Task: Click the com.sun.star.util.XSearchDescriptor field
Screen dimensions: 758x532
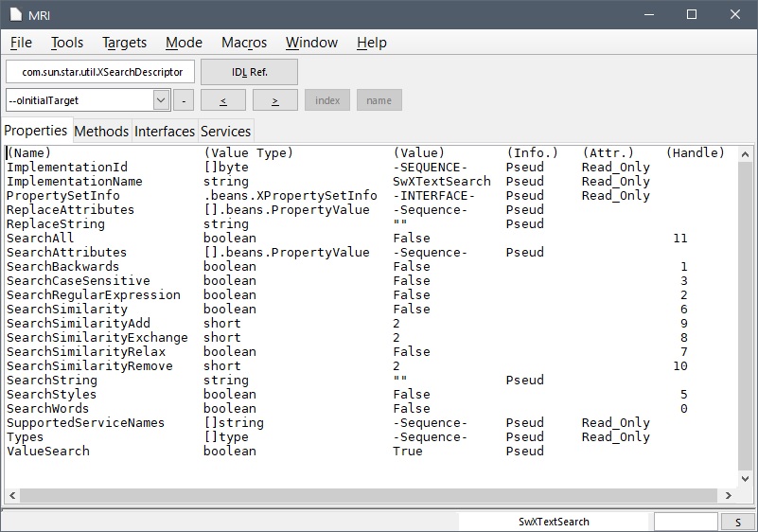Action: pos(100,72)
